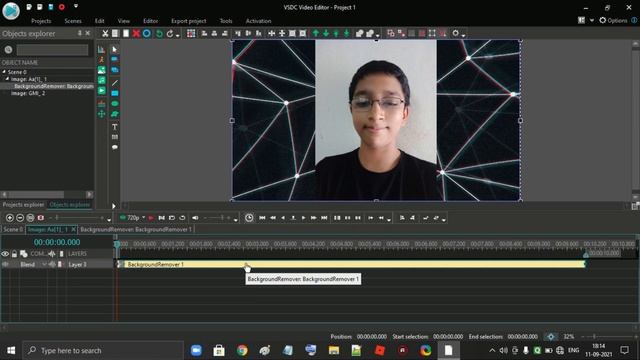Image resolution: width=640 pixels, height=360 pixels.
Task: Click the settings gear icon in toolbar
Action: [x=456, y=33]
